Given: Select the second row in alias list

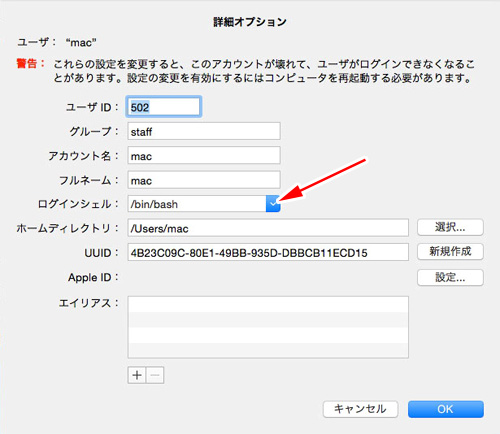Looking at the screenshot, I should click(x=268, y=320).
